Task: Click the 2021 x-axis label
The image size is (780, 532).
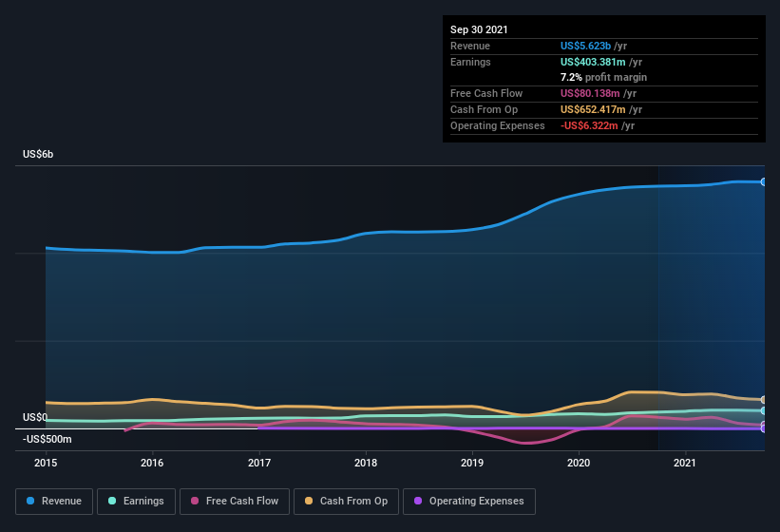Action: pyautogui.click(x=685, y=463)
